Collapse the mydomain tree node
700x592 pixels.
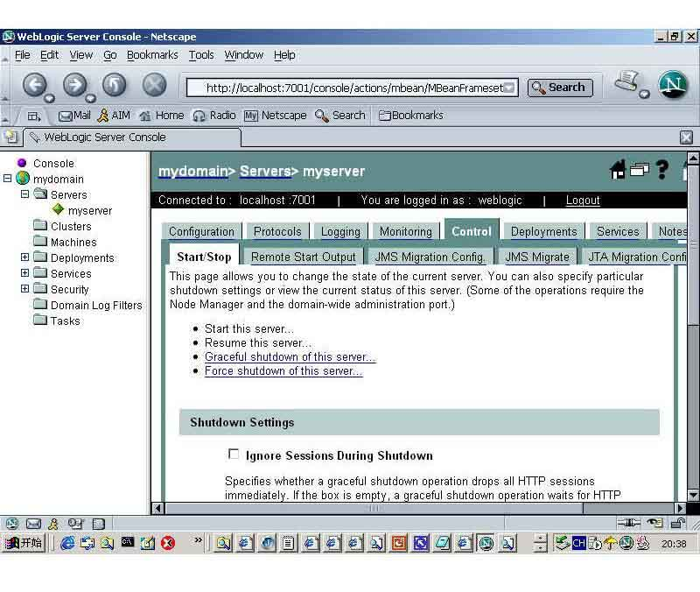coord(8,179)
